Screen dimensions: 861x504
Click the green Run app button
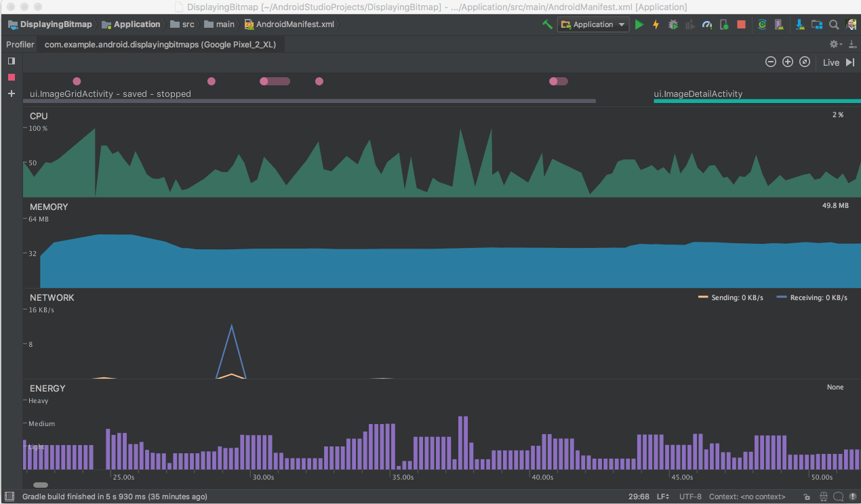coord(639,24)
